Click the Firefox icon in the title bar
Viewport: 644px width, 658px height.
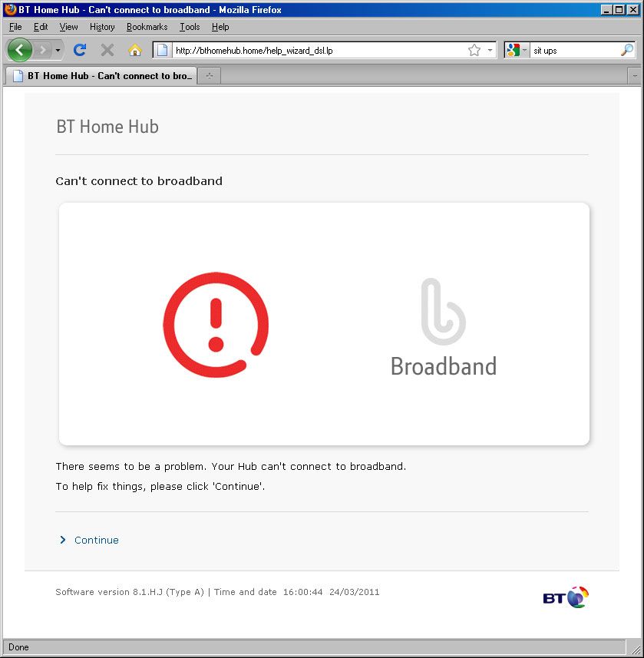click(x=10, y=9)
